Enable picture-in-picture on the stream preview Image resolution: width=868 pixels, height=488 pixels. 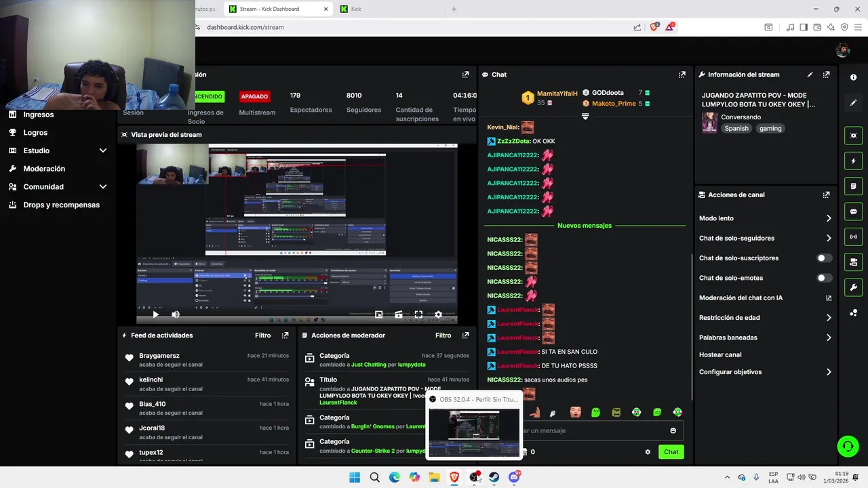pyautogui.click(x=379, y=314)
